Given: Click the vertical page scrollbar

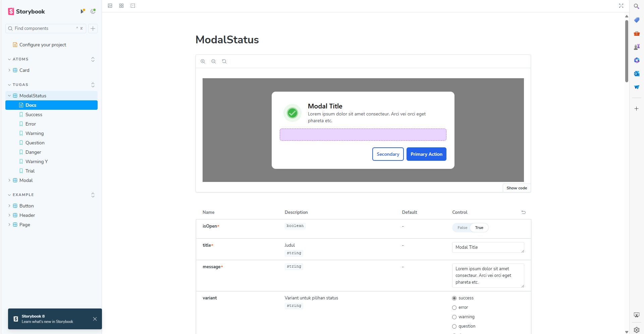Looking at the screenshot, I should [627, 50].
